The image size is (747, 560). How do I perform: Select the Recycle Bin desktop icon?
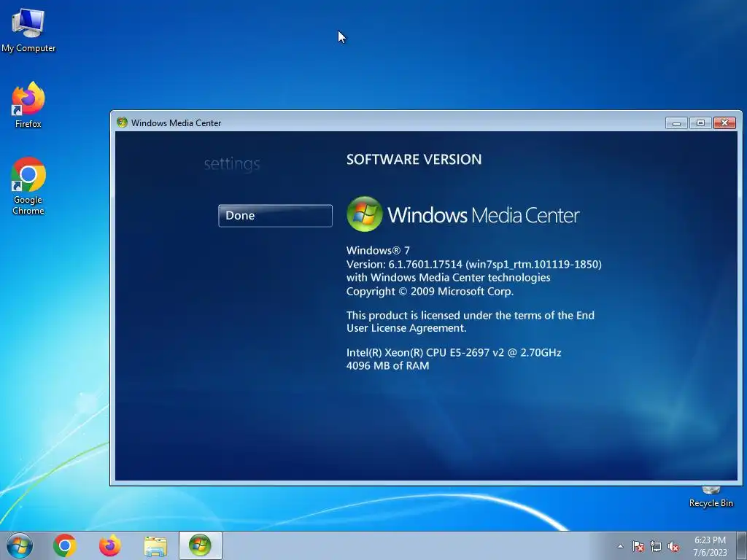[x=711, y=497]
